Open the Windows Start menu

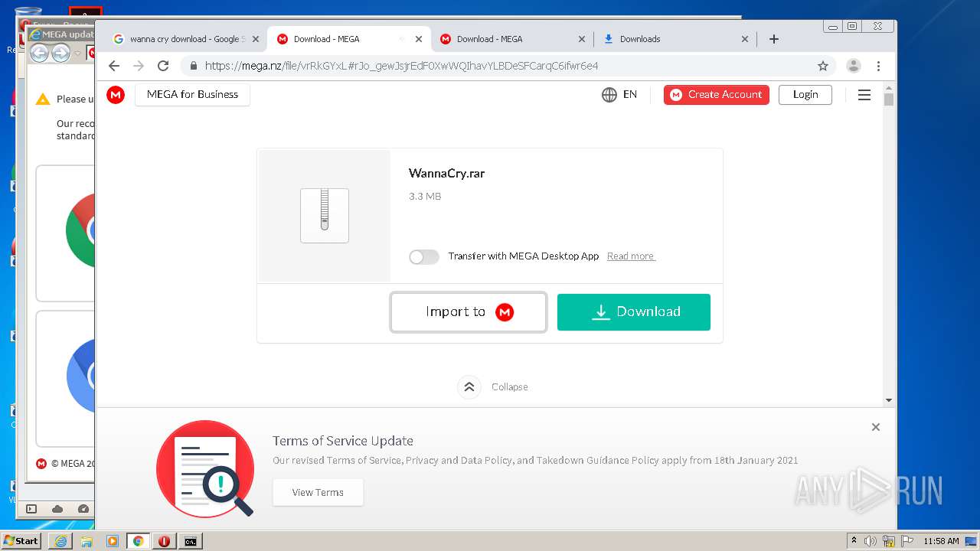(21, 541)
